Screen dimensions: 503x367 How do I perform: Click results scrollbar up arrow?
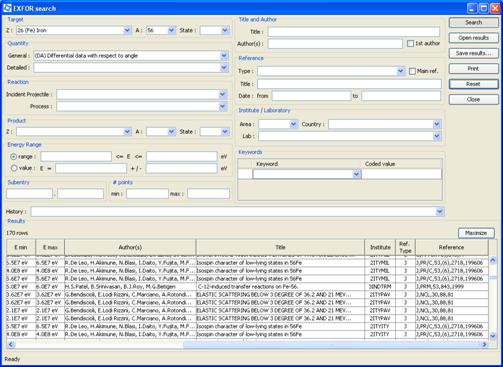(493, 260)
